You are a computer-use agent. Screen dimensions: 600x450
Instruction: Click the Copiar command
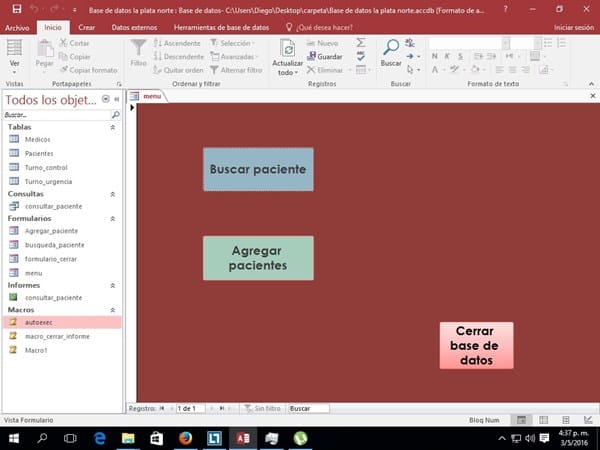click(x=75, y=57)
